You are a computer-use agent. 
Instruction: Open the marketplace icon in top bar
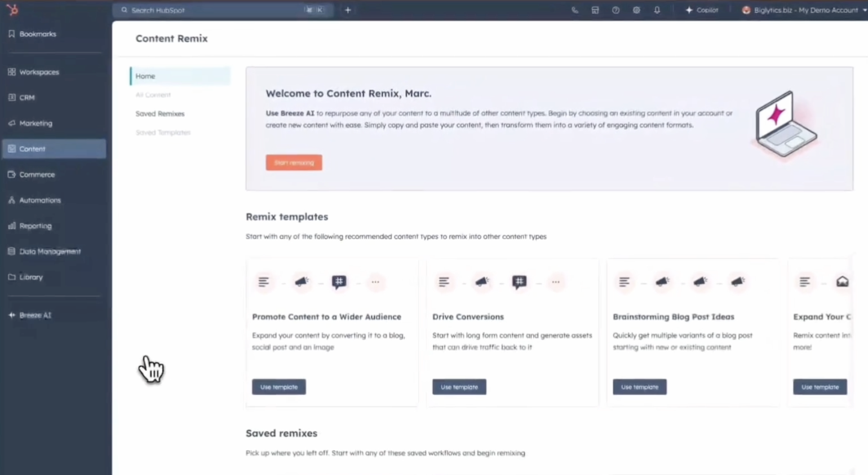click(x=595, y=10)
